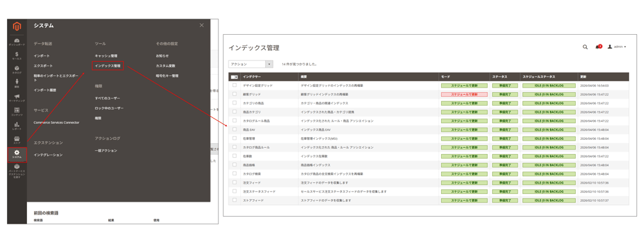Select エクスポート in the システム menu

[x=43, y=66]
